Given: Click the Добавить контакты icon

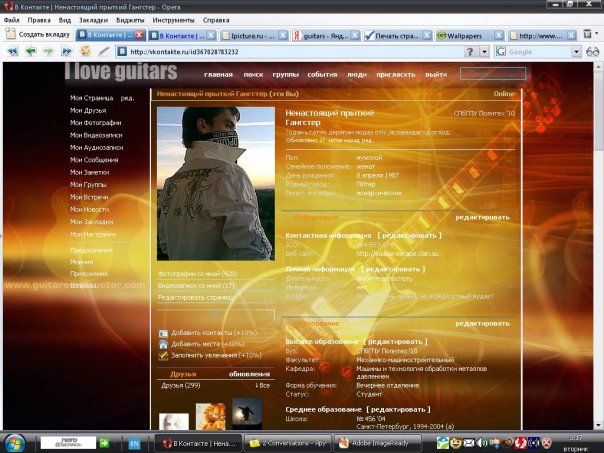Looking at the screenshot, I should tap(163, 333).
